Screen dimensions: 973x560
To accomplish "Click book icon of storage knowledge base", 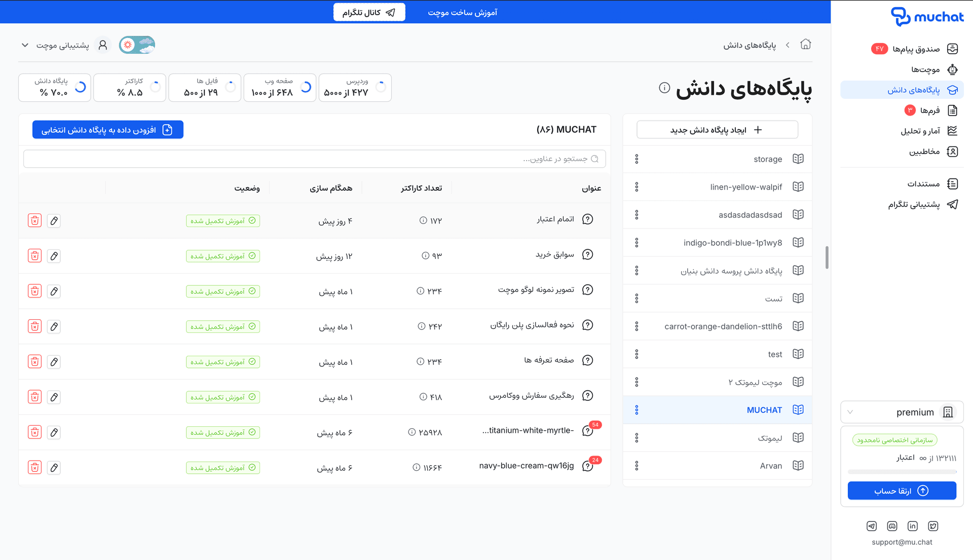I will (798, 159).
